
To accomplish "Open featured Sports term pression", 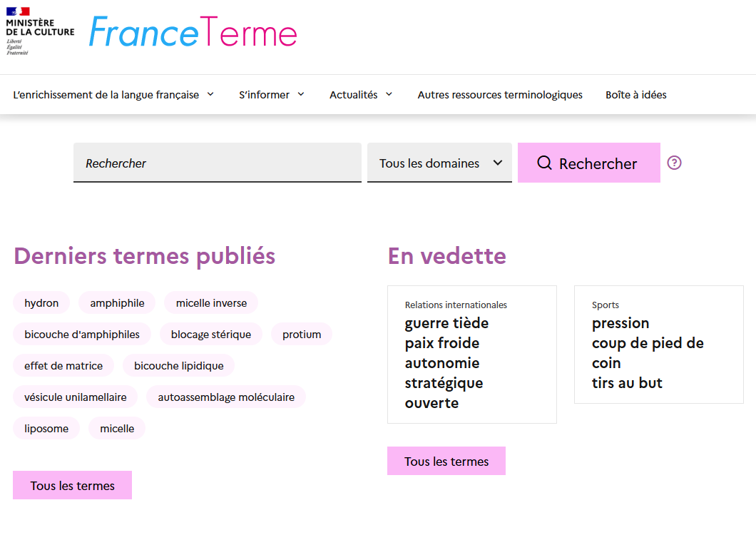I will click(x=620, y=322).
